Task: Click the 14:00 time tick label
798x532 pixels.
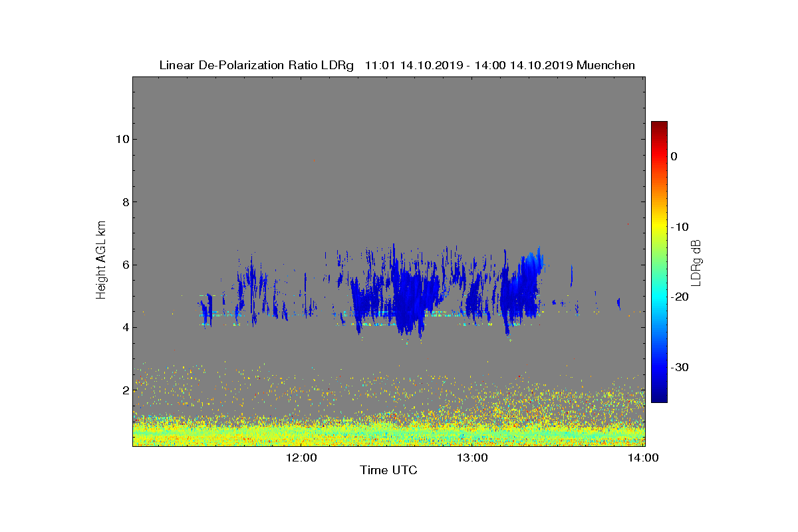Action: [644, 458]
